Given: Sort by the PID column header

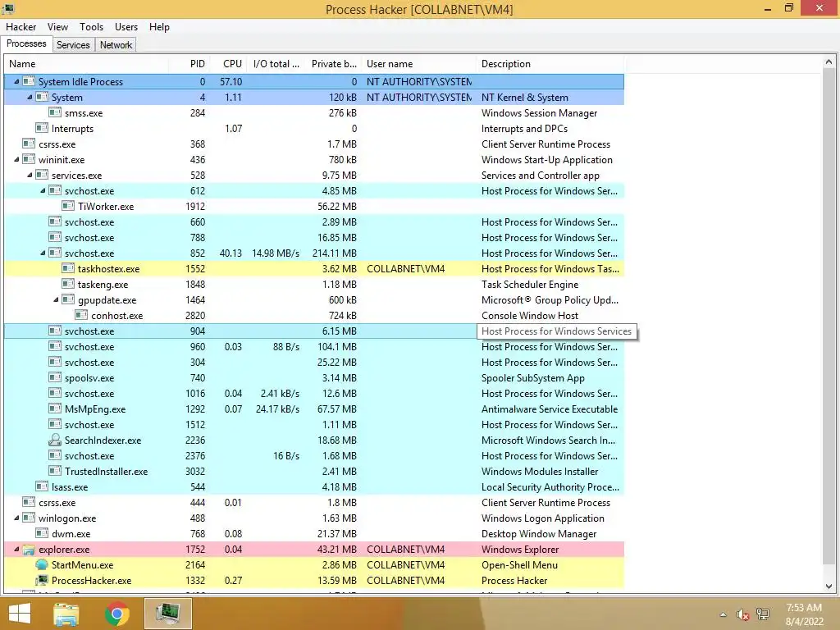Looking at the screenshot, I should click(189, 64).
